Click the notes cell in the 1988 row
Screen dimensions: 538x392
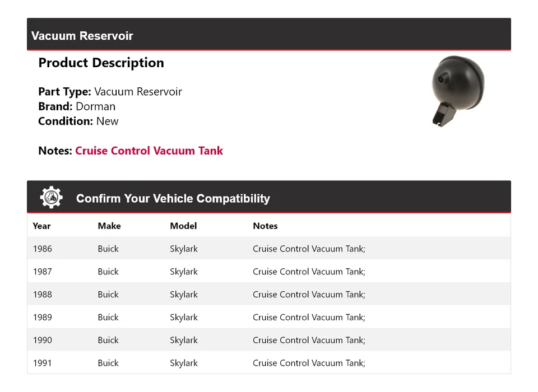[309, 294]
